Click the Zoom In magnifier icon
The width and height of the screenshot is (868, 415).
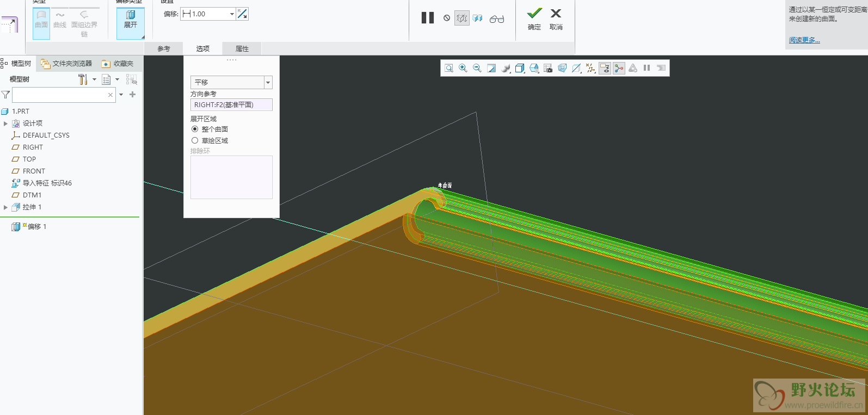pos(463,68)
